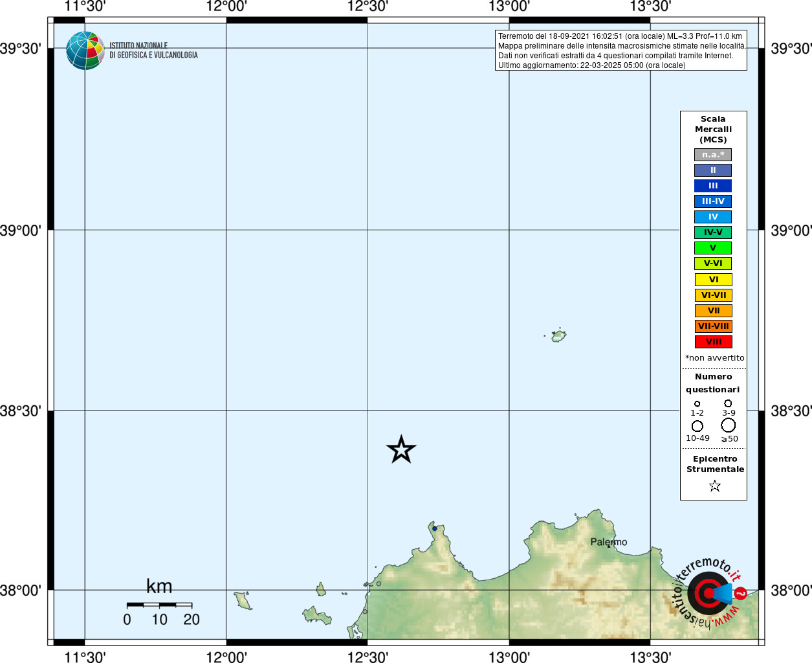Click the 'Numero questionari' legend heading
Screen dimensions: 812x663
tap(713, 383)
